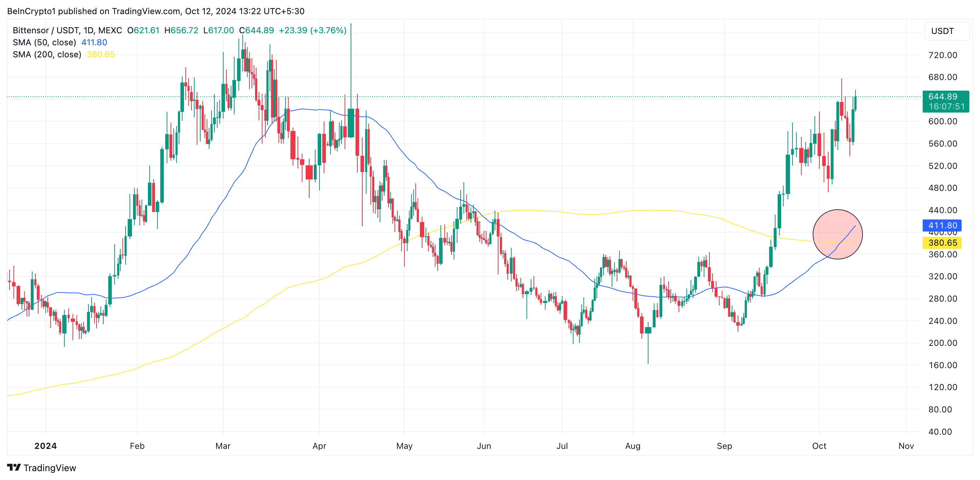Screen dimensions: 980x480
Task: Select the SMA (50, close) legend entry
Action: pyautogui.click(x=44, y=42)
